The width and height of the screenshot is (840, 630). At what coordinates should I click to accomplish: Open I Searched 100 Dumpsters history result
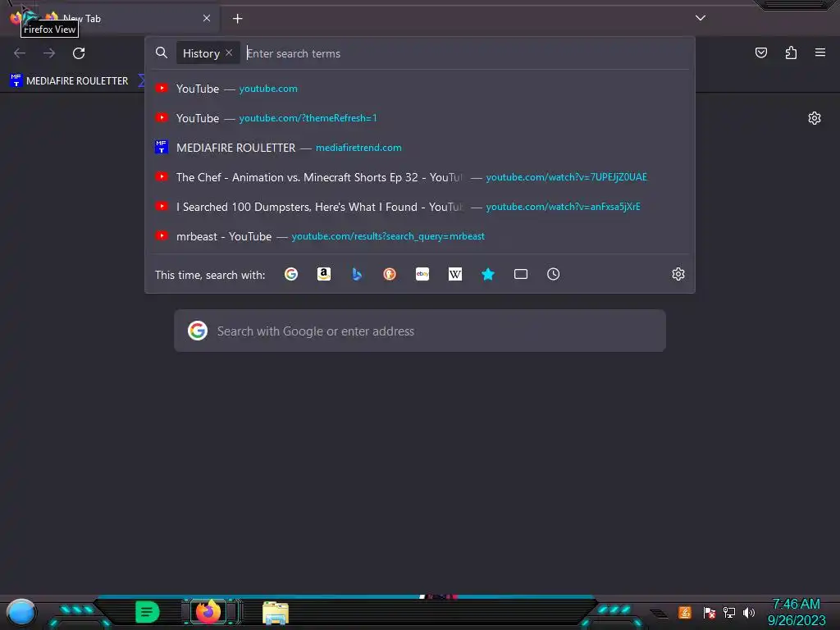pyautogui.click(x=420, y=206)
